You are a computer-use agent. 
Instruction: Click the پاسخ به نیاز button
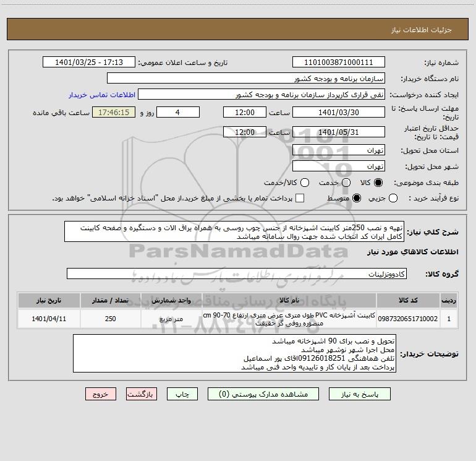[360, 394]
